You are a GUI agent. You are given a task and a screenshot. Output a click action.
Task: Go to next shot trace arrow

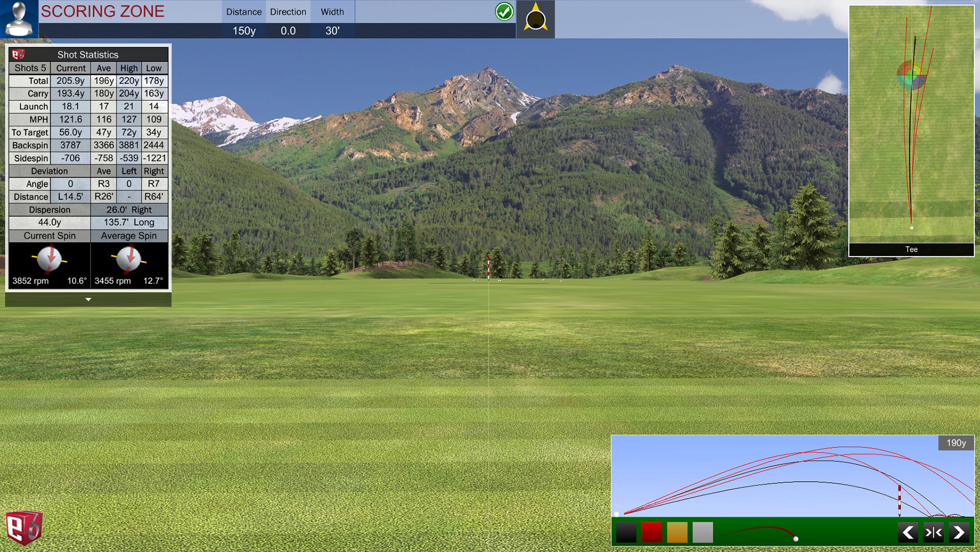pos(959,532)
